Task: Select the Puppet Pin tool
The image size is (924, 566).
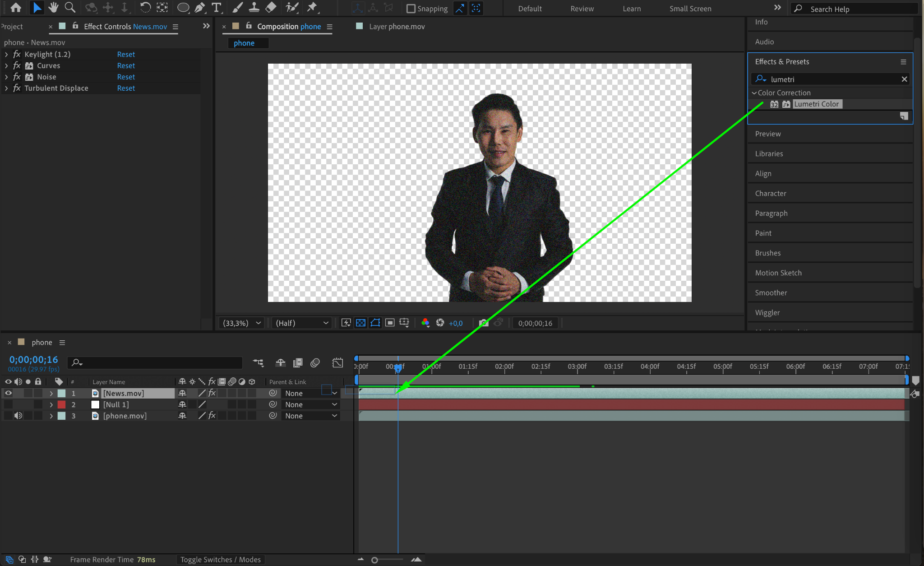Action: tap(312, 7)
